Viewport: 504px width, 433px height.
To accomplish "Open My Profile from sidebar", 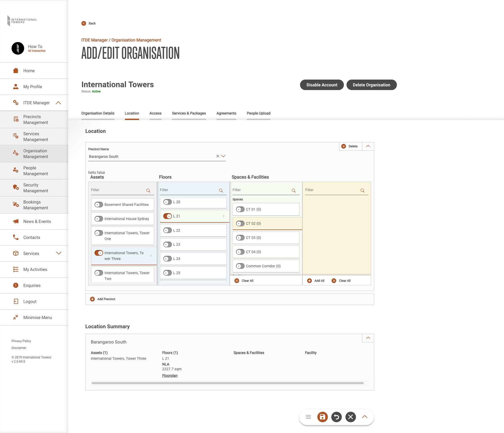I will tap(34, 87).
